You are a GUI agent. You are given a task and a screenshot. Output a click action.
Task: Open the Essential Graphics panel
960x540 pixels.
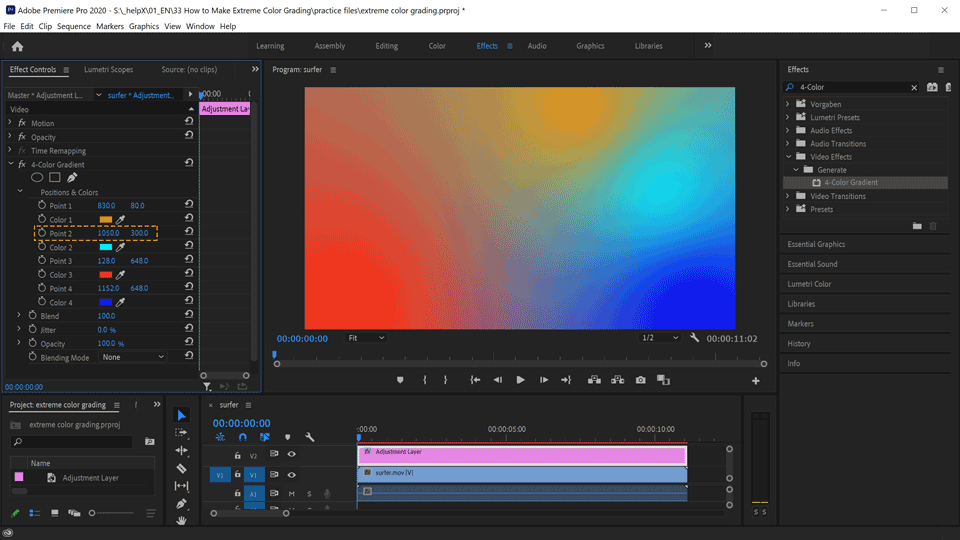click(816, 244)
